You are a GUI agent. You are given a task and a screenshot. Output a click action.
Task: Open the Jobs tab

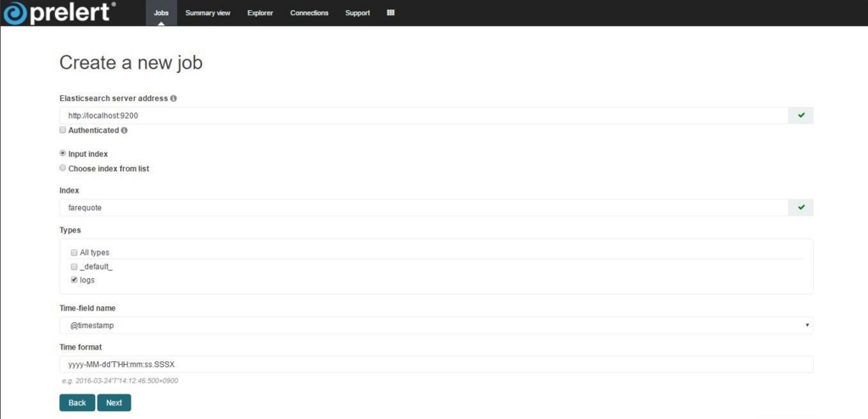[161, 13]
